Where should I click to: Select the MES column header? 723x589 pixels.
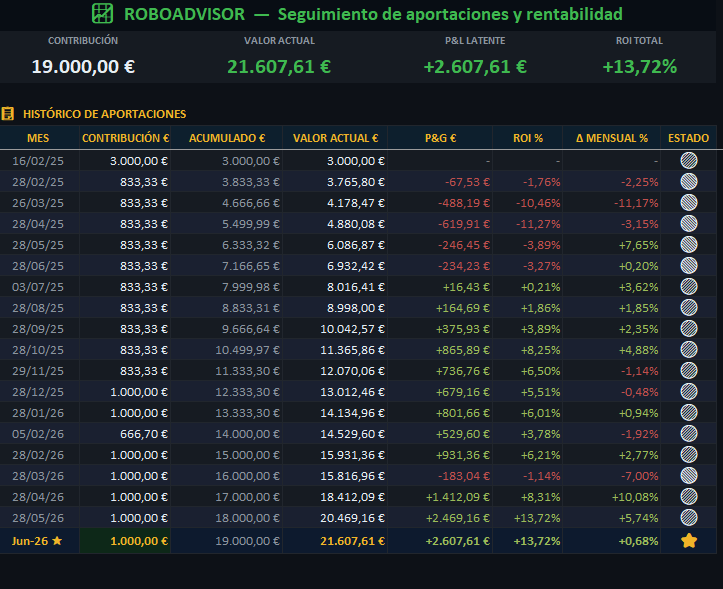[x=38, y=138]
